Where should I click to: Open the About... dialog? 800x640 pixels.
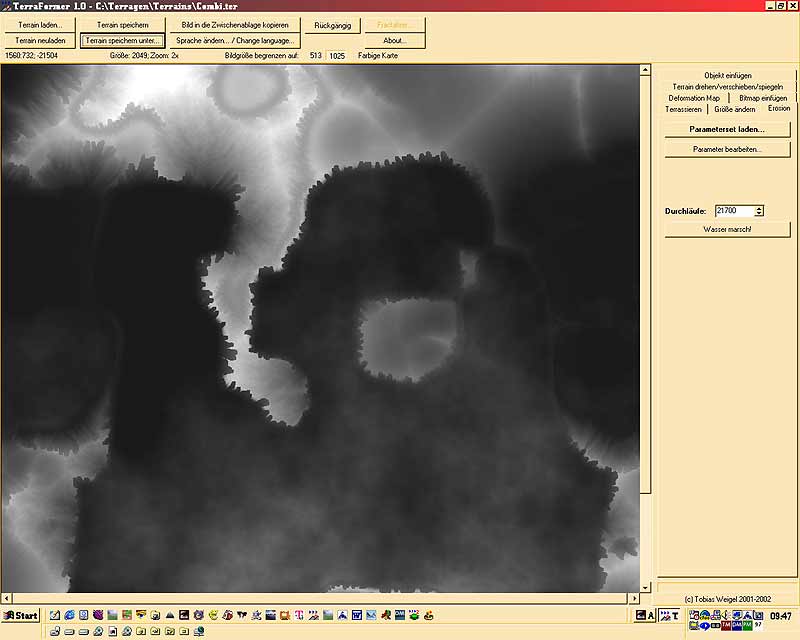393,41
